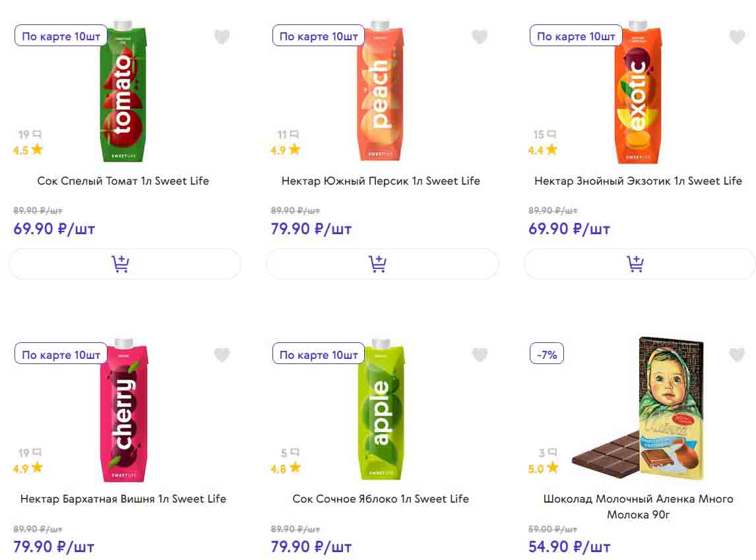Viewport: 756px width, 560px height.
Task: Favorite the tomato juice with heart icon
Action: coord(222,37)
